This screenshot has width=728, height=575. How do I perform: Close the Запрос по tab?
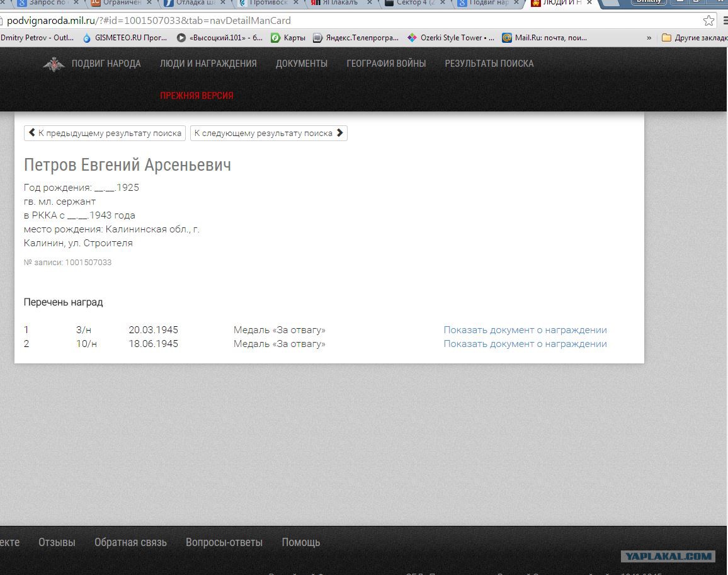coord(76,3)
